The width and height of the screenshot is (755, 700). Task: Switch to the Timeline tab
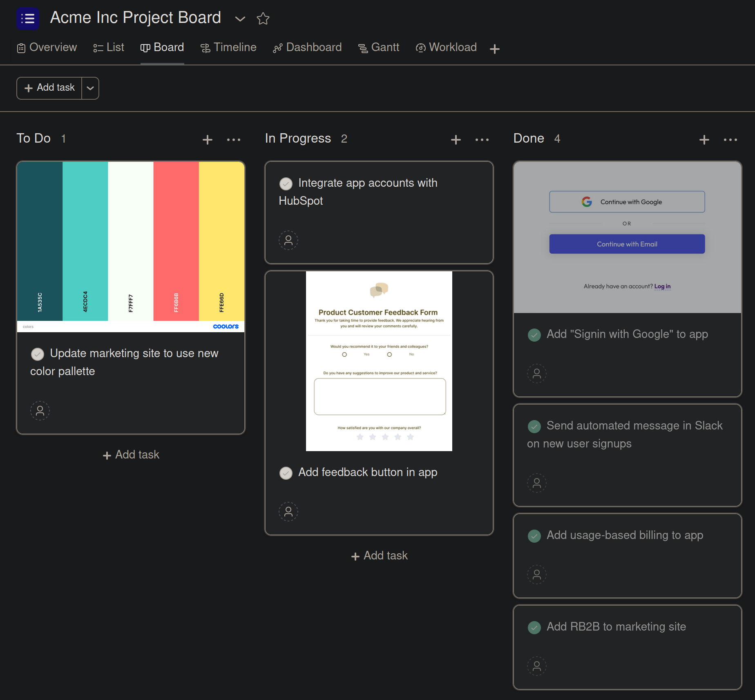pos(228,47)
